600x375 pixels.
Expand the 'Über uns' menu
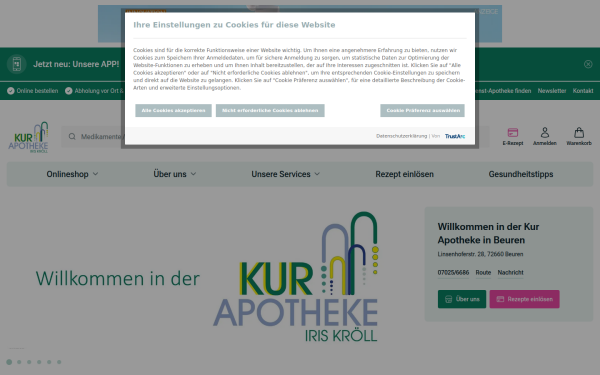(x=175, y=174)
